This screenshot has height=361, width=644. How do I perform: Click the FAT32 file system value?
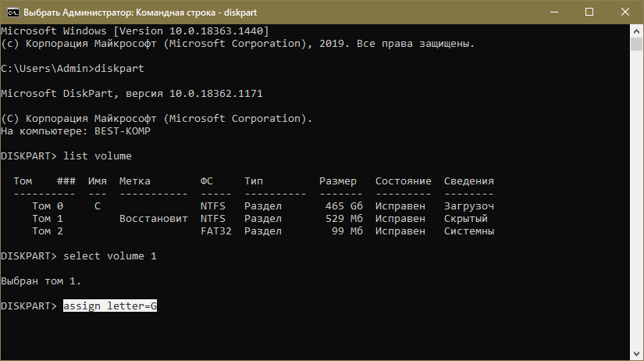click(x=216, y=231)
